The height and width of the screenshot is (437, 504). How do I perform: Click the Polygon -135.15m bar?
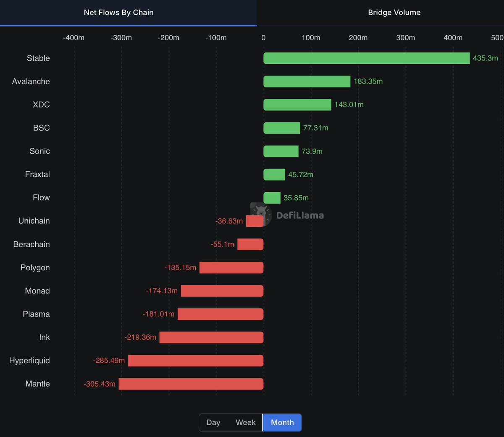(x=231, y=268)
